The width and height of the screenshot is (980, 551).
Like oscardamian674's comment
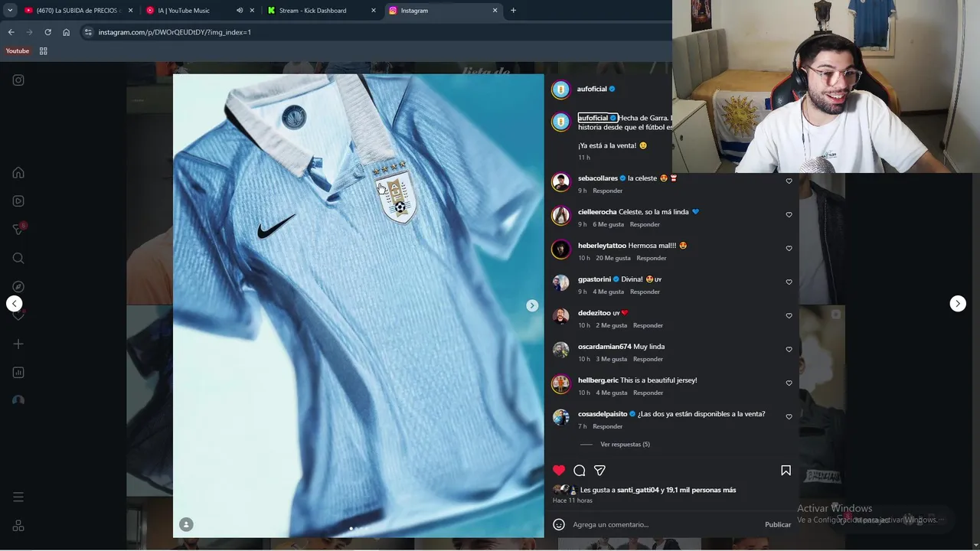coord(789,350)
